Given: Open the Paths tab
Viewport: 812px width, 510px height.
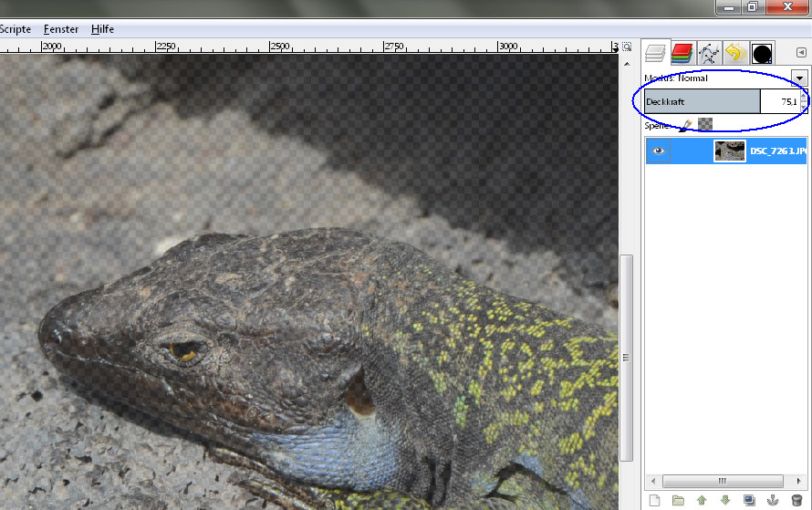Looking at the screenshot, I should click(709, 53).
